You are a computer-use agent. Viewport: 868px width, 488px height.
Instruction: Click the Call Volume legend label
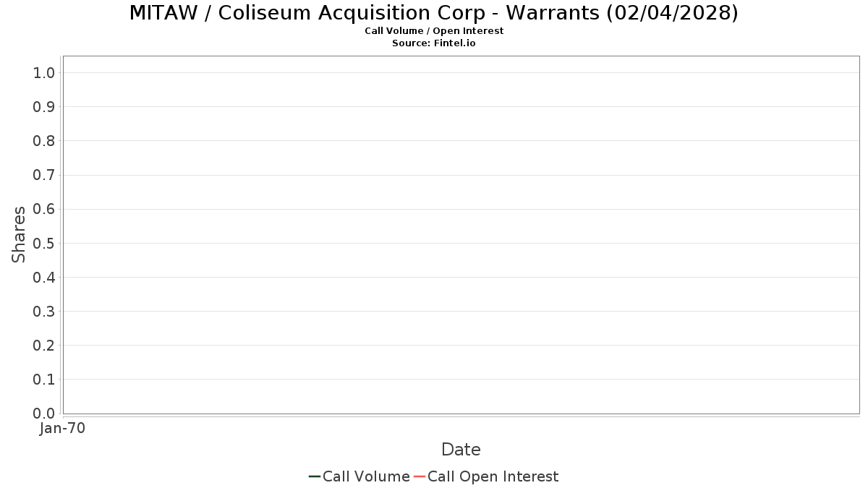(366, 476)
